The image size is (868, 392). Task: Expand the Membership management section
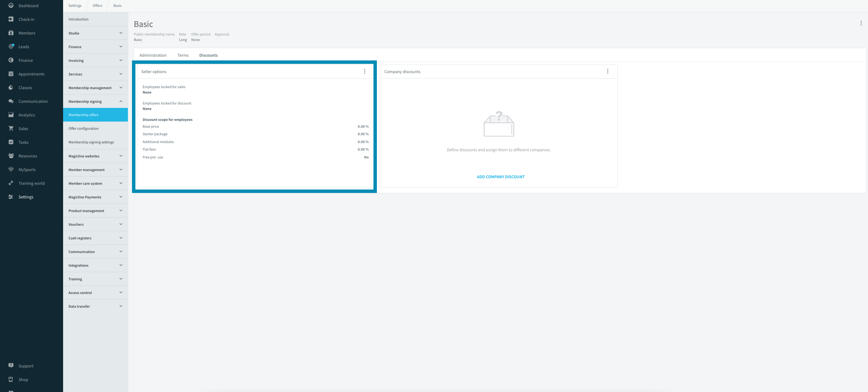tap(95, 88)
